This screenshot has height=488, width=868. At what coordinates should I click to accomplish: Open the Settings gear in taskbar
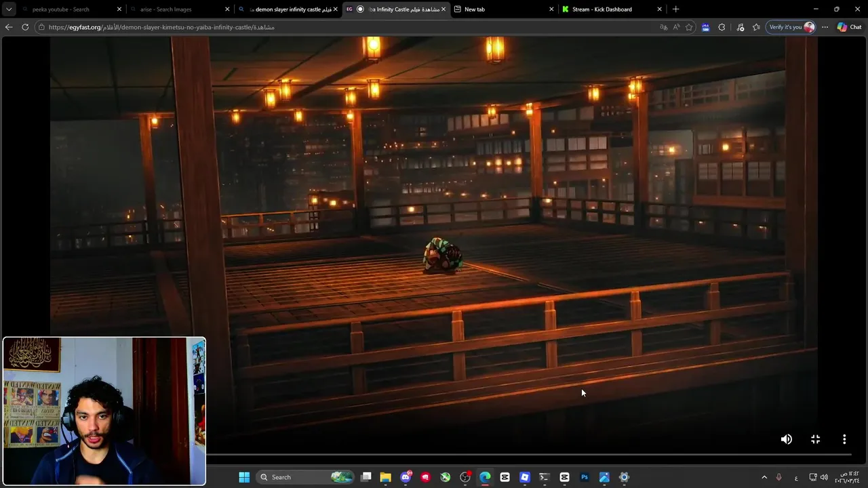(624, 477)
